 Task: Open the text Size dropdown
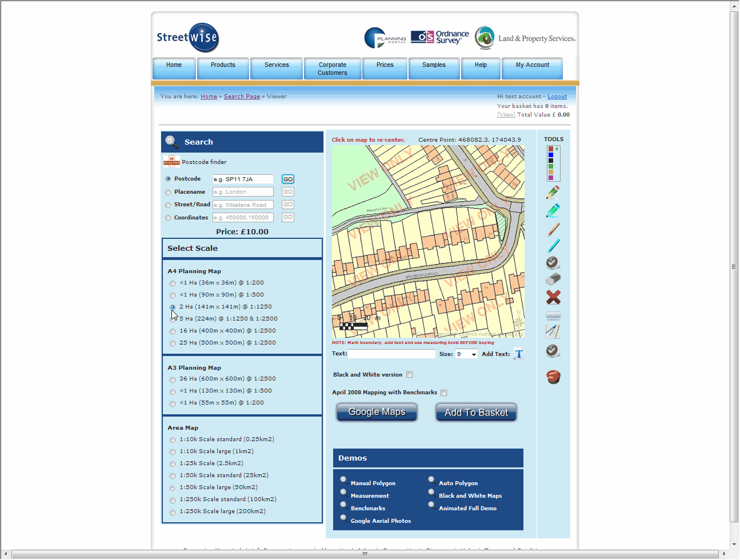pyautogui.click(x=473, y=354)
